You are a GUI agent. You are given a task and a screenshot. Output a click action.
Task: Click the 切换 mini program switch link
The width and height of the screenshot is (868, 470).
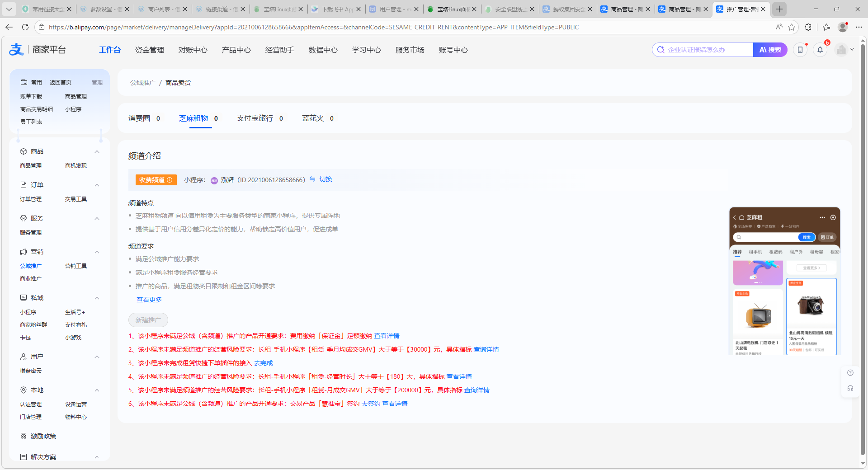(325, 179)
